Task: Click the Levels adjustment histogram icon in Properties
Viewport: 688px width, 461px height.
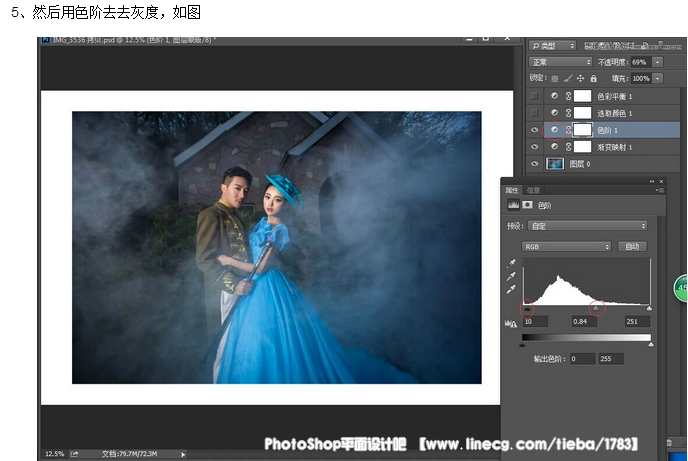Action: tap(513, 205)
